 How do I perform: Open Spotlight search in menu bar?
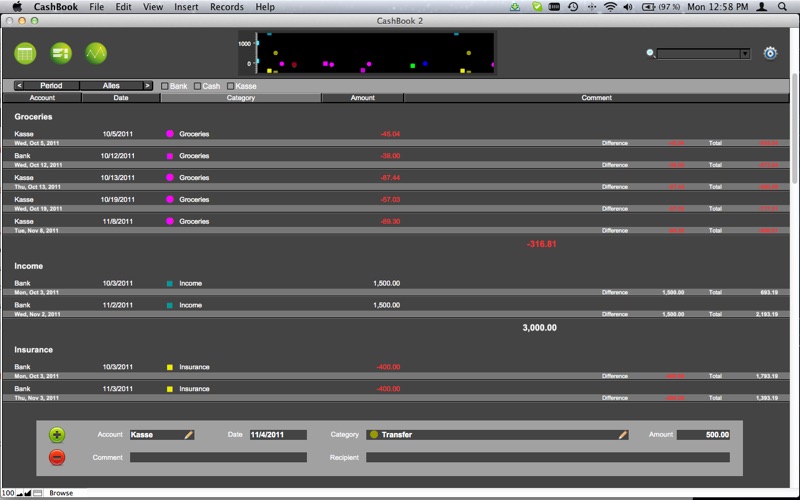[782, 7]
